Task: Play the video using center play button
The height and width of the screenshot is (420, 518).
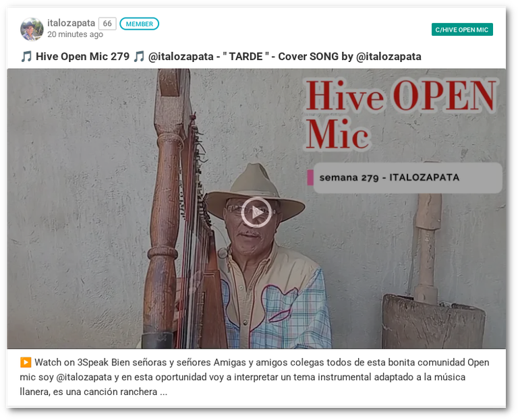Action: pyautogui.click(x=256, y=212)
